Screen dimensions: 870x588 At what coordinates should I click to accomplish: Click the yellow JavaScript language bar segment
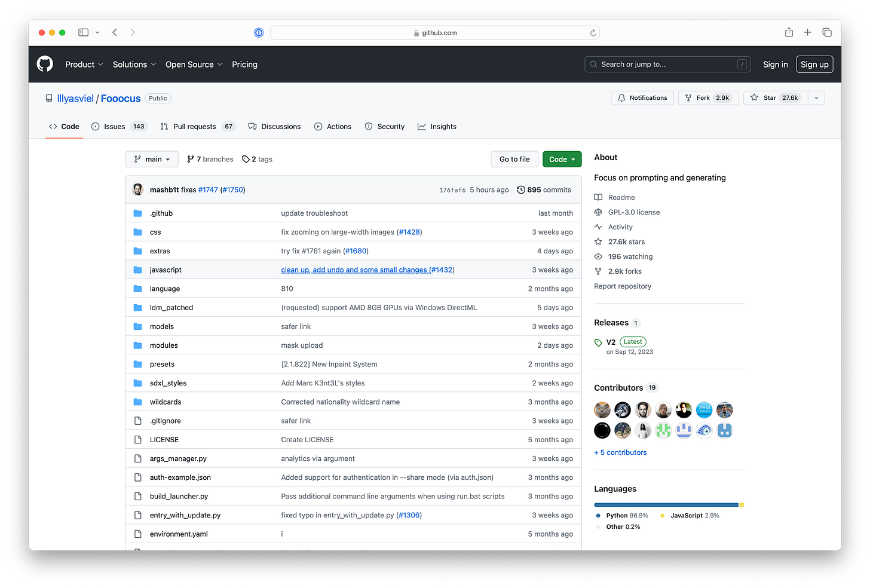(742, 505)
